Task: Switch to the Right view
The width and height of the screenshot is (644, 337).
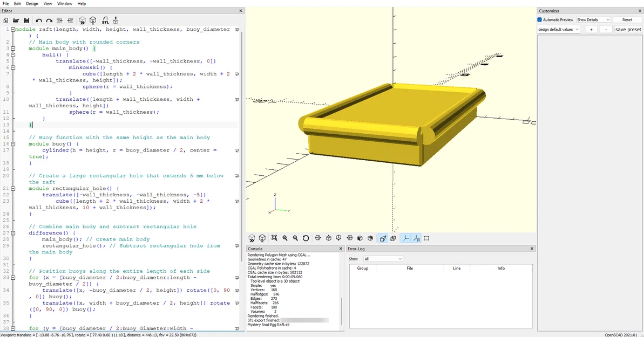Action: [318, 238]
